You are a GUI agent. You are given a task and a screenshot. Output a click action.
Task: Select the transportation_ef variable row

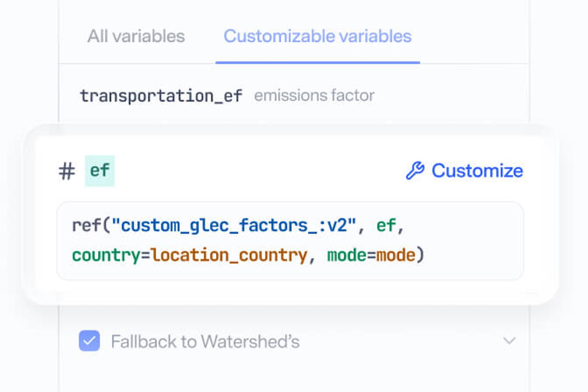point(161,95)
